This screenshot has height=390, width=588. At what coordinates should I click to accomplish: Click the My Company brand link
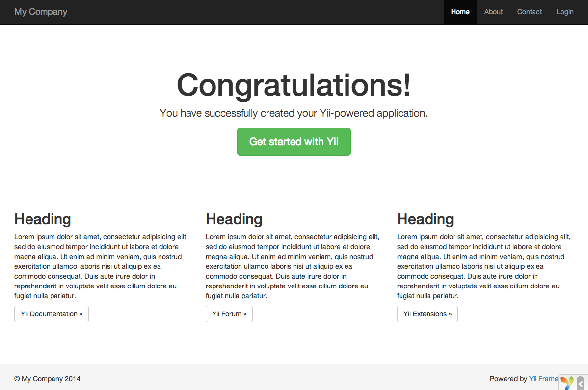(41, 12)
